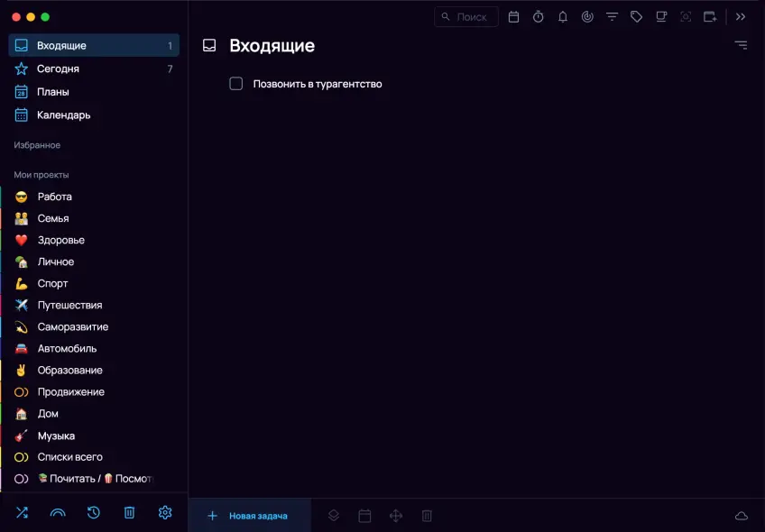
Task: Click the coffee cup icon
Action: 661,16
